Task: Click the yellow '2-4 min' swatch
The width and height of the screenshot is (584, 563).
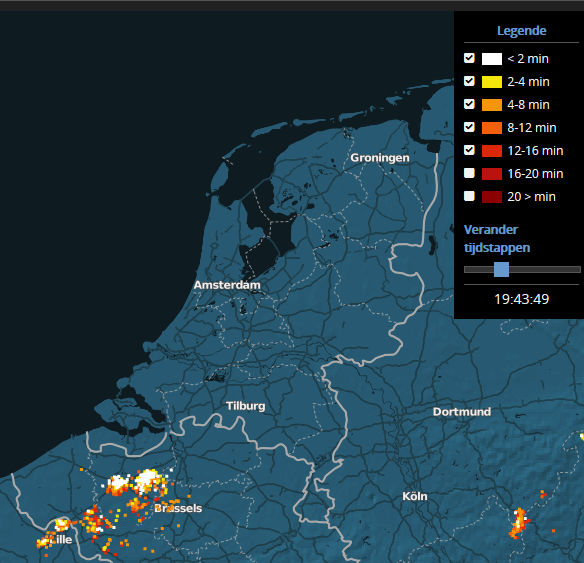Action: click(x=492, y=82)
